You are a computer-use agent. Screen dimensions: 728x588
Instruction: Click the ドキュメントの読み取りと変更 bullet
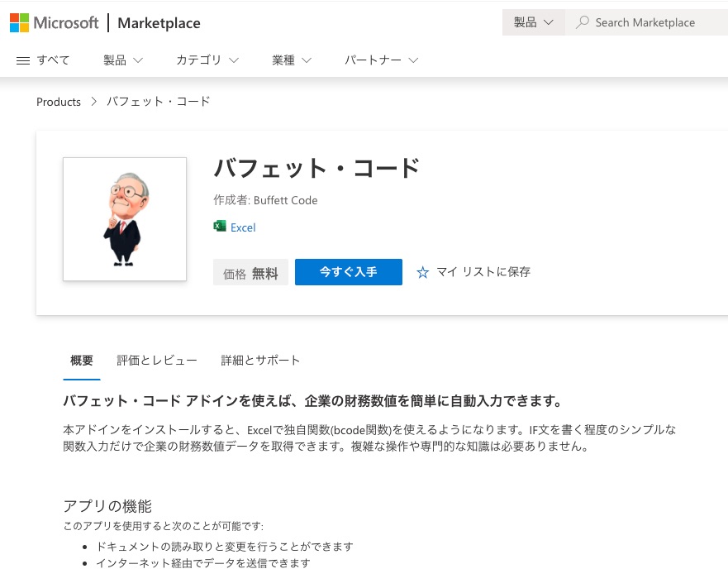(225, 546)
